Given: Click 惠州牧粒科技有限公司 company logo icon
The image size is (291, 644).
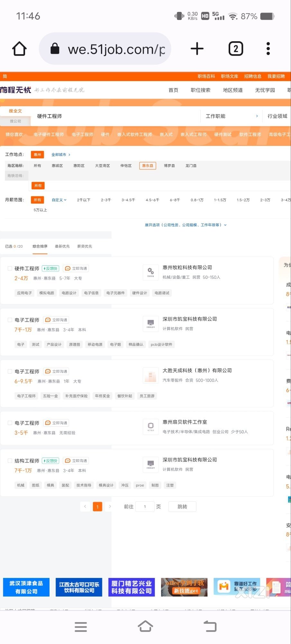Looking at the screenshot, I should (x=151, y=272).
